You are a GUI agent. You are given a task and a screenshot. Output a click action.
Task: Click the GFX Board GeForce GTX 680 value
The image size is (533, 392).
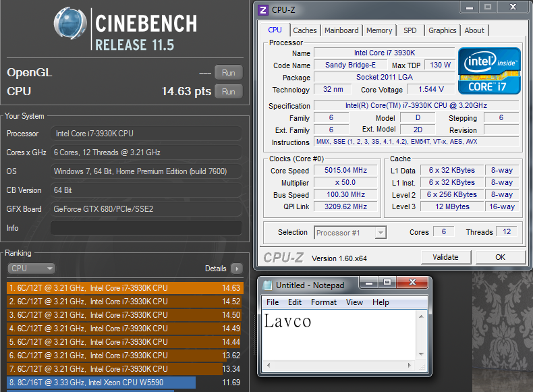(146, 208)
